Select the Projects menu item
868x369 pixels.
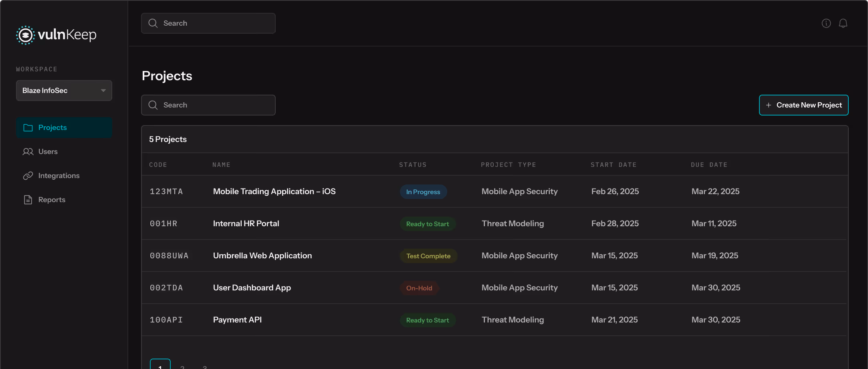(64, 128)
